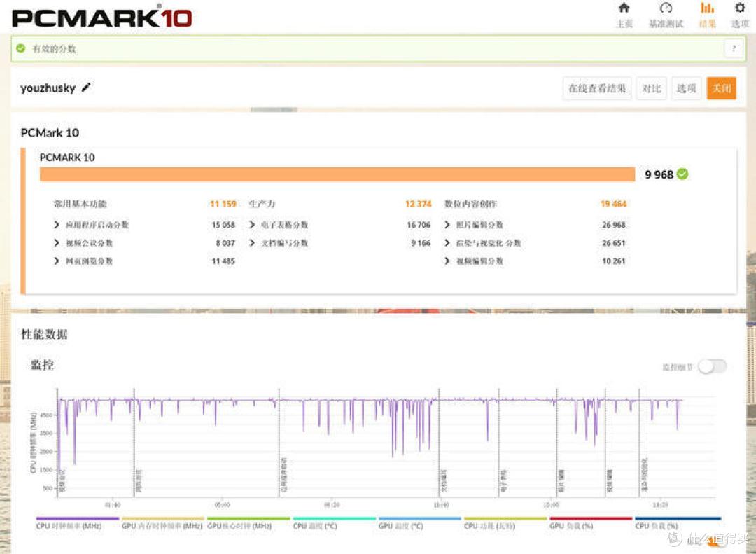Click the value 15 058
Viewport: 756px width, 554px height.
pyautogui.click(x=223, y=225)
